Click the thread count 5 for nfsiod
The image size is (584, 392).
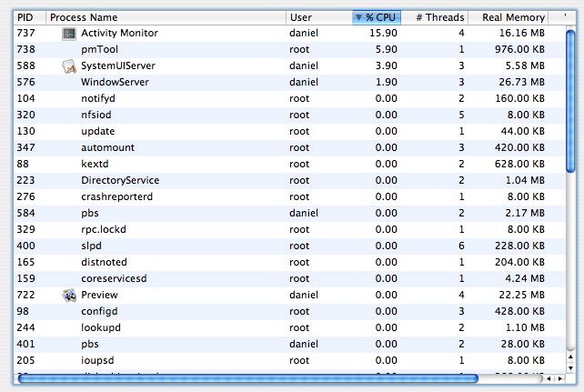(x=461, y=115)
